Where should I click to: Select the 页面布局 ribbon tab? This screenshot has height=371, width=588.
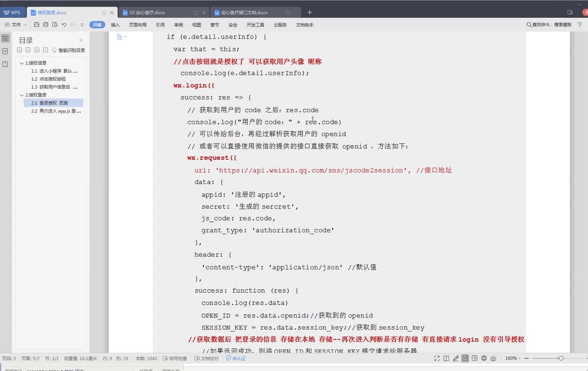coord(138,25)
